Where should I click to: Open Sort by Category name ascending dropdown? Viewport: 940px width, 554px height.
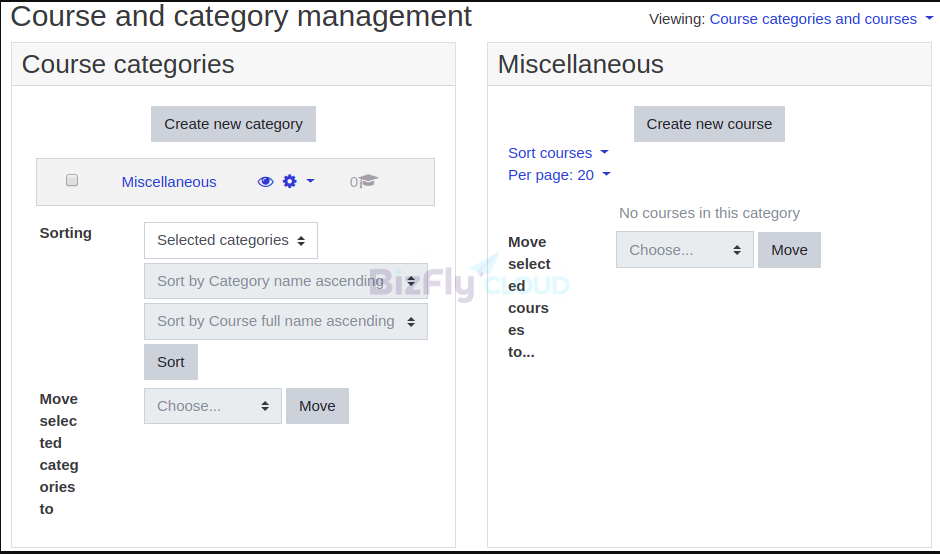(x=286, y=281)
